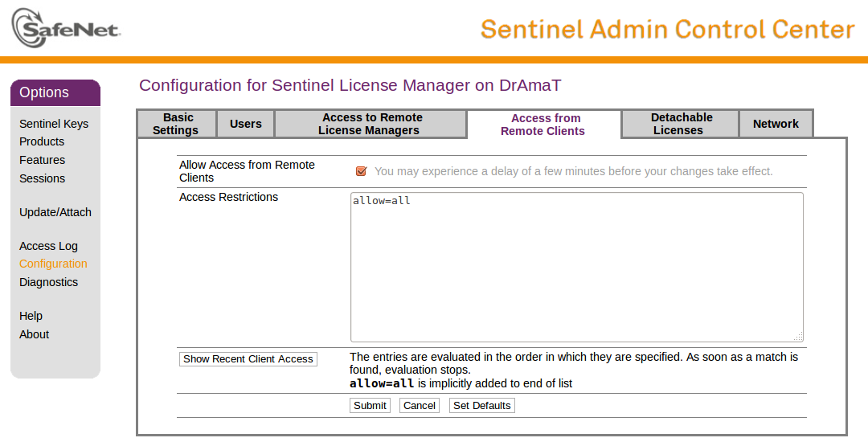The height and width of the screenshot is (442, 868).
Task: Submit the configuration changes
Action: click(x=370, y=406)
